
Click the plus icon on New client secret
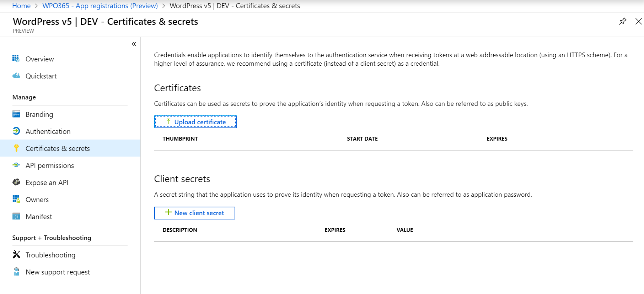pos(168,212)
